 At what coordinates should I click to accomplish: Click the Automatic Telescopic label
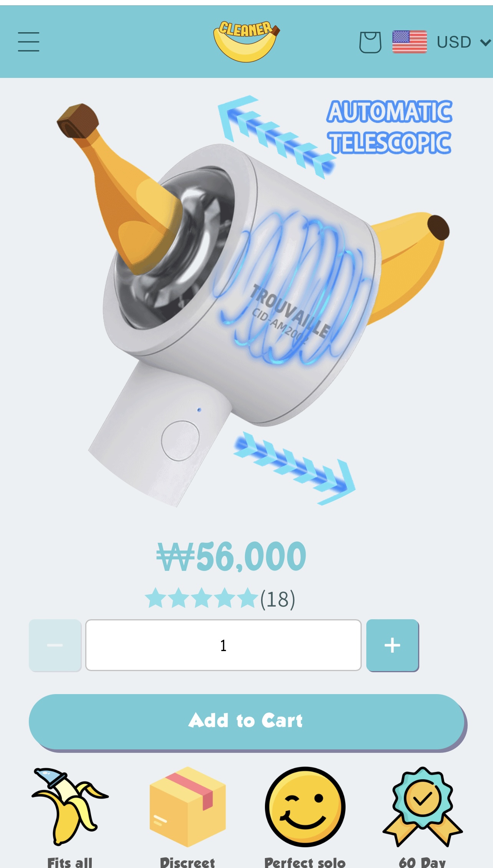click(x=389, y=127)
